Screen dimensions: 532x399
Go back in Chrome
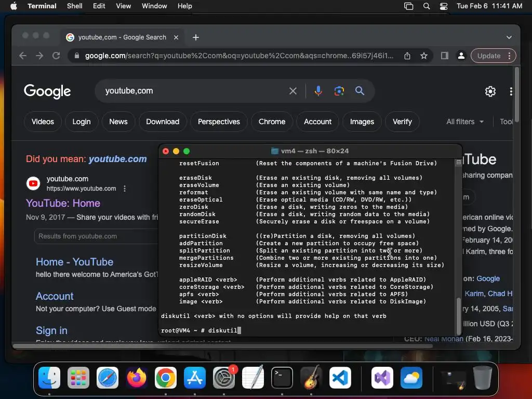point(23,56)
